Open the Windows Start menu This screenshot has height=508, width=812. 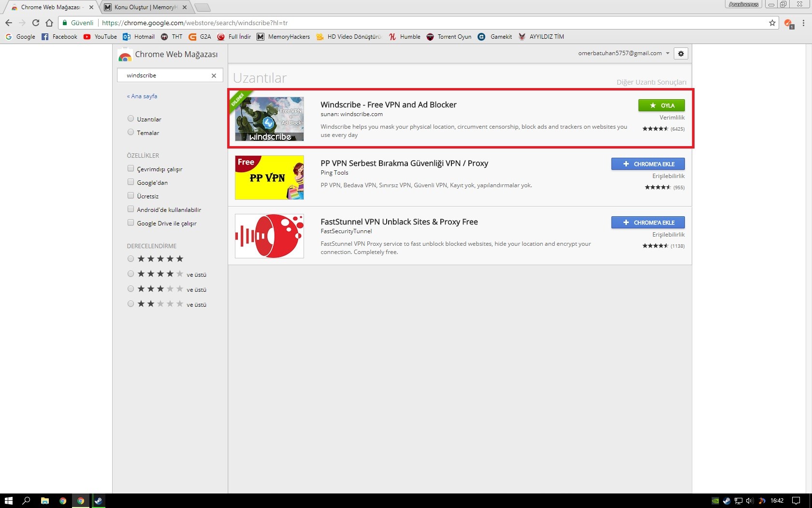[x=9, y=501]
